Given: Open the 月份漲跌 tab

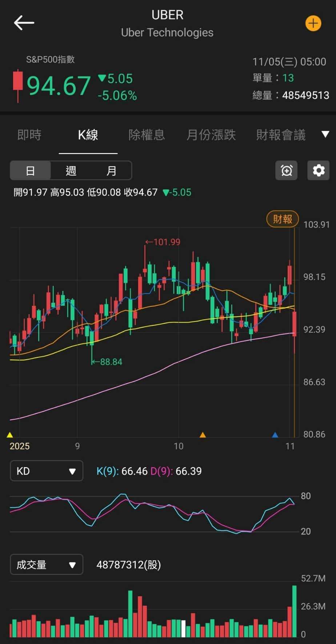Looking at the screenshot, I should pyautogui.click(x=211, y=135).
